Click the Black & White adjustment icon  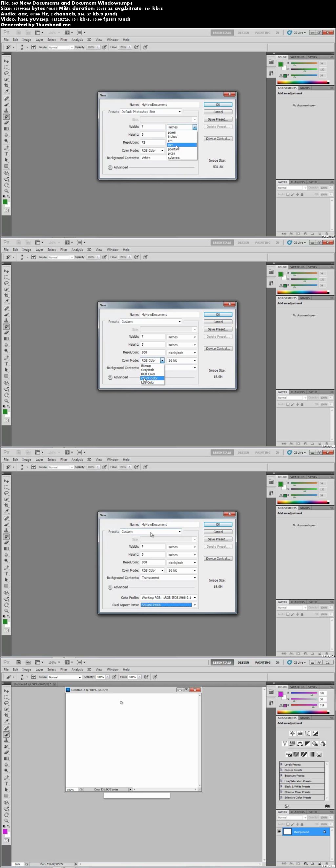point(308,744)
